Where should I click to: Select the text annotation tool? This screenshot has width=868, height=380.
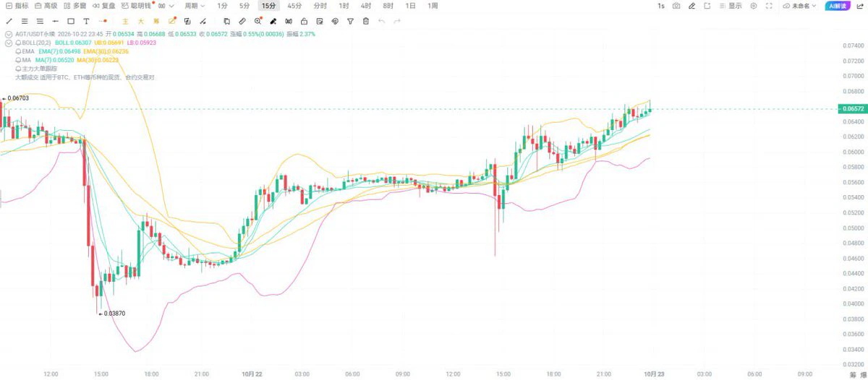(x=86, y=22)
